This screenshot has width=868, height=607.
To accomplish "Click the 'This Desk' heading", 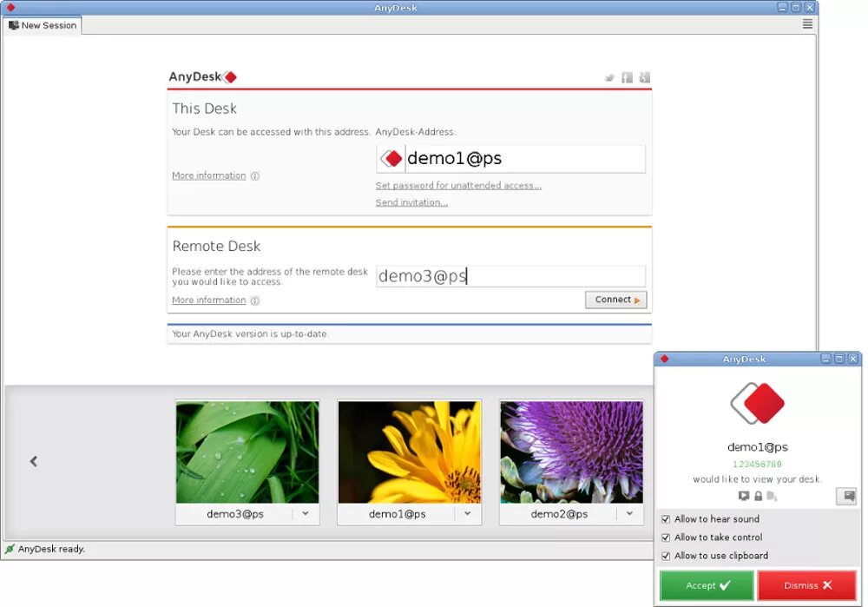I will point(204,109).
